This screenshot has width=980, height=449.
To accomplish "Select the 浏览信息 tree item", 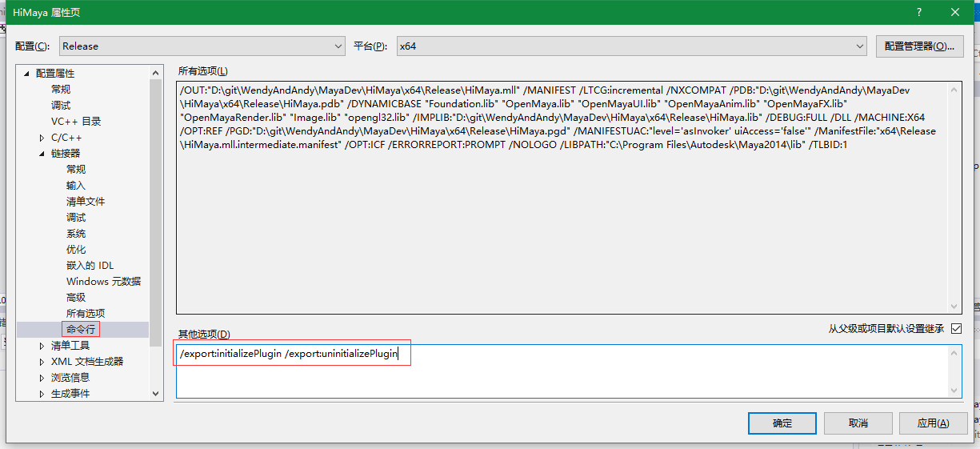I will (70, 378).
